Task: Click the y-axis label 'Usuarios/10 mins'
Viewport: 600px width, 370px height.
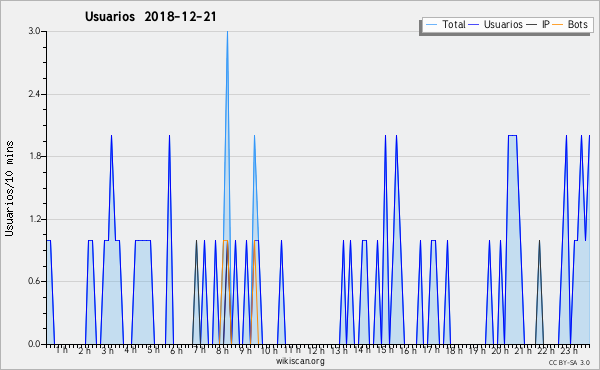Action: pos(9,189)
